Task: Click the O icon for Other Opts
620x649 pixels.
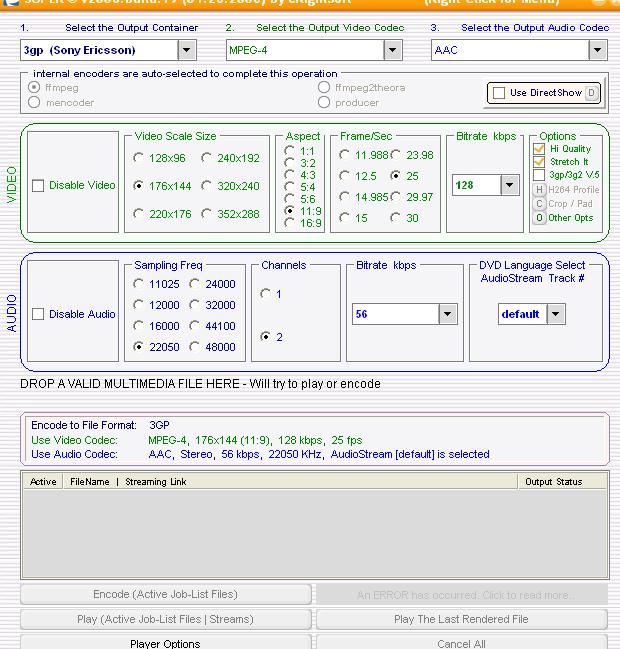Action: (x=539, y=218)
